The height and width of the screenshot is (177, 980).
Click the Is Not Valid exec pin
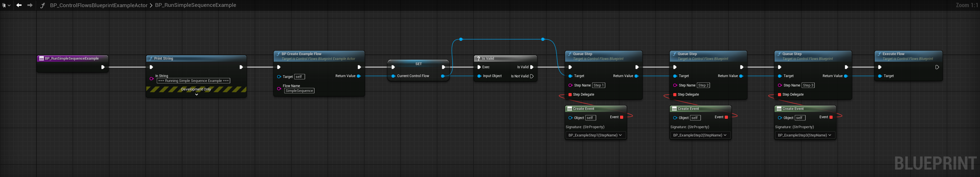(x=532, y=76)
